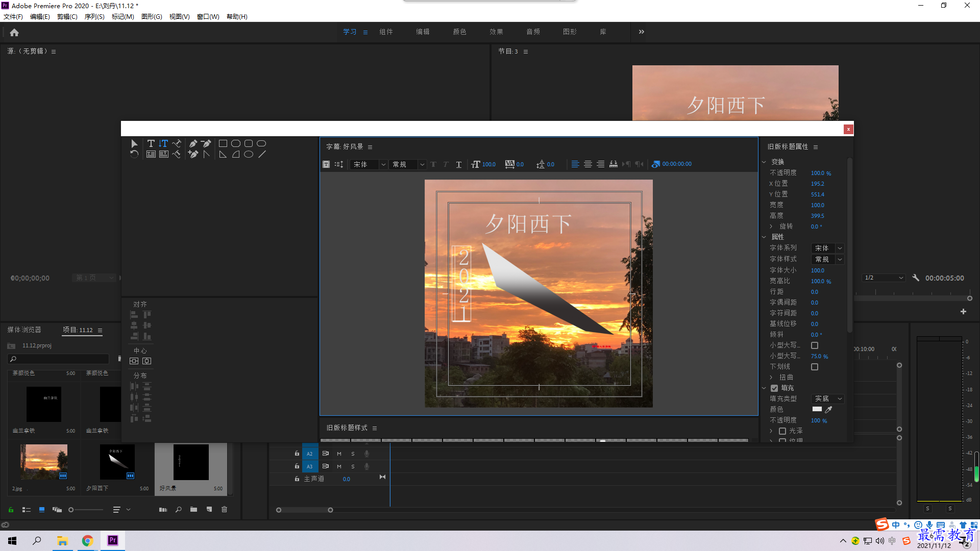
Task: Center align title text
Action: (588, 164)
